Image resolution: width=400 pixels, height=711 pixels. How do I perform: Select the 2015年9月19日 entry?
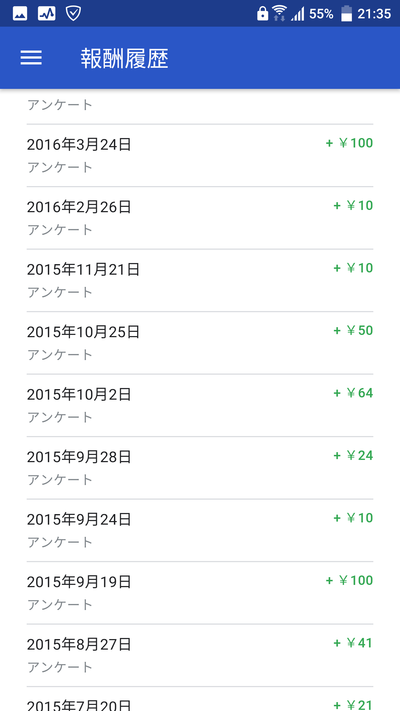click(200, 593)
